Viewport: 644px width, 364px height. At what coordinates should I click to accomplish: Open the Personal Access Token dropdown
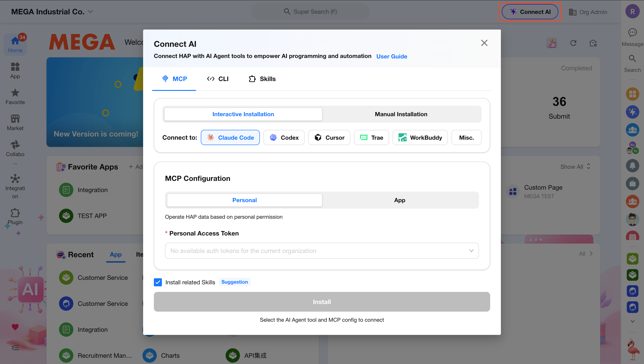(x=322, y=251)
